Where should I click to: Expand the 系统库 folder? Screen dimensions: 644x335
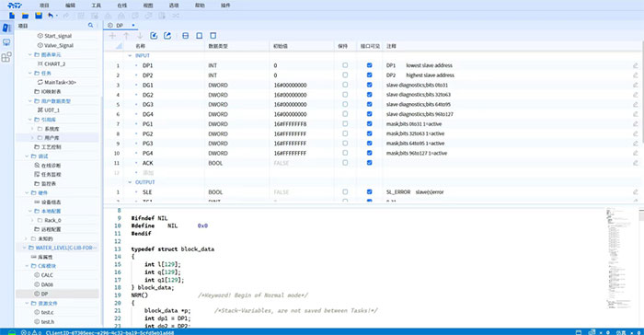pyautogui.click(x=32, y=129)
